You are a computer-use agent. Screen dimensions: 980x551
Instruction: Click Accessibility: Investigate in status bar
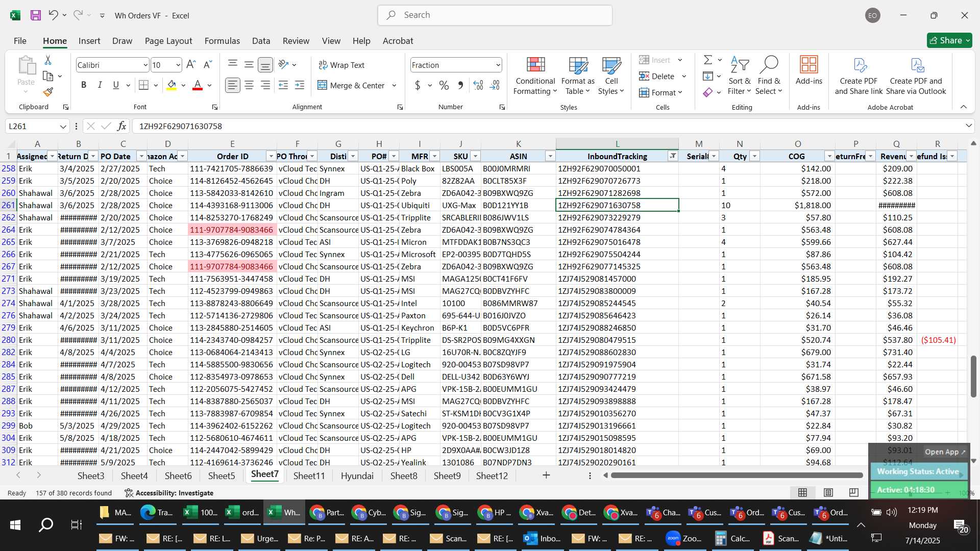coord(169,493)
